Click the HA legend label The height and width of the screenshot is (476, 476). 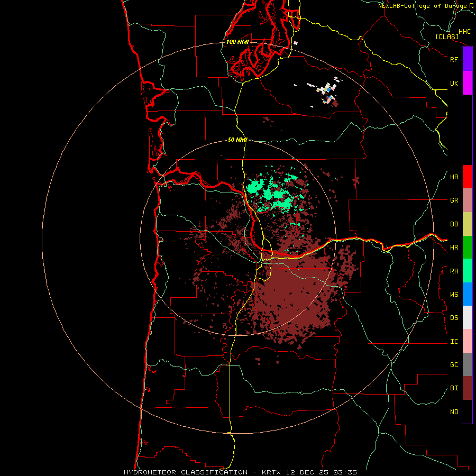click(454, 177)
